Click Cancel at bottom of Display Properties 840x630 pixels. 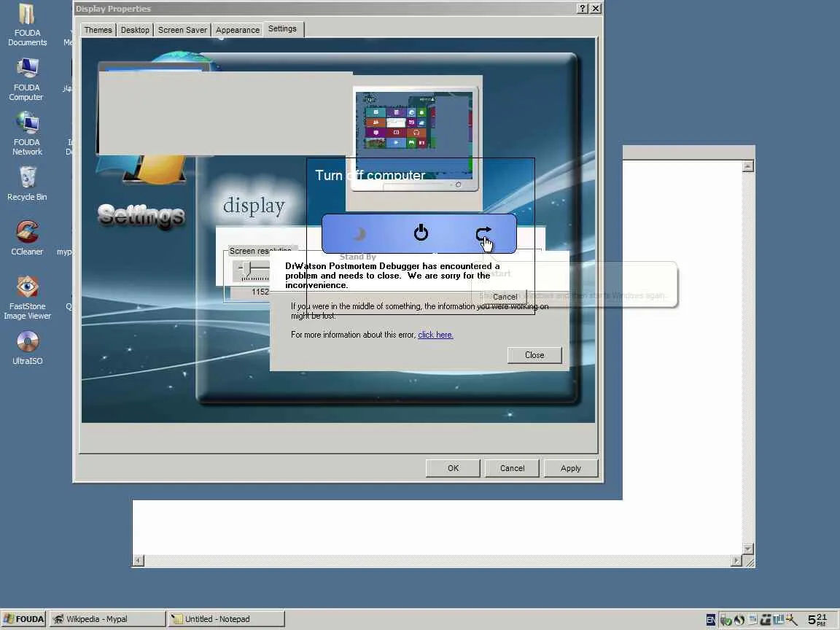coord(512,468)
